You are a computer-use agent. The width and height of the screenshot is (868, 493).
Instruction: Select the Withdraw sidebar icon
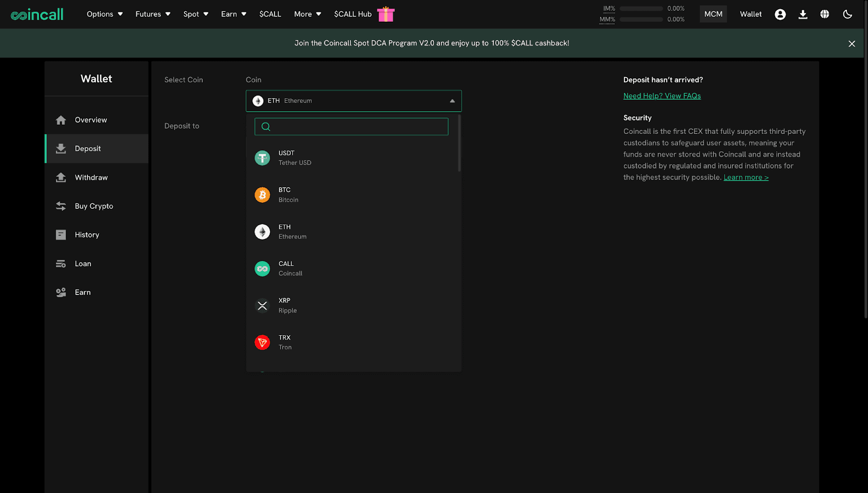(61, 177)
